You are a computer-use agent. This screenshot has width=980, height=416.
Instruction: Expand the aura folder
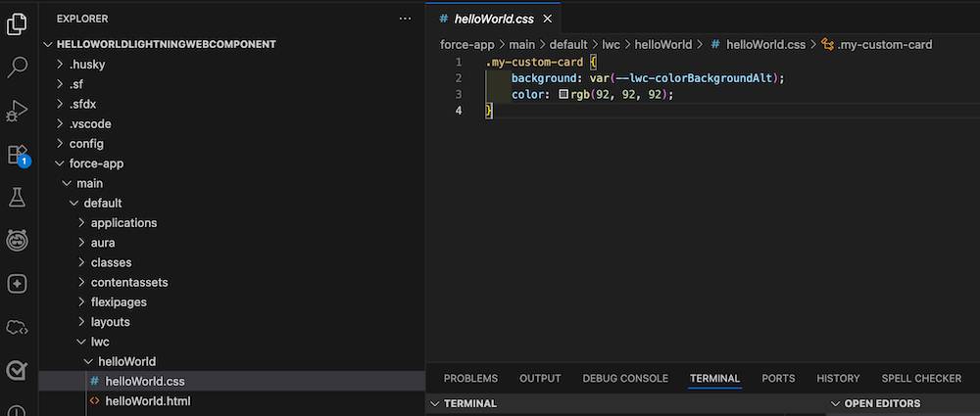(81, 243)
